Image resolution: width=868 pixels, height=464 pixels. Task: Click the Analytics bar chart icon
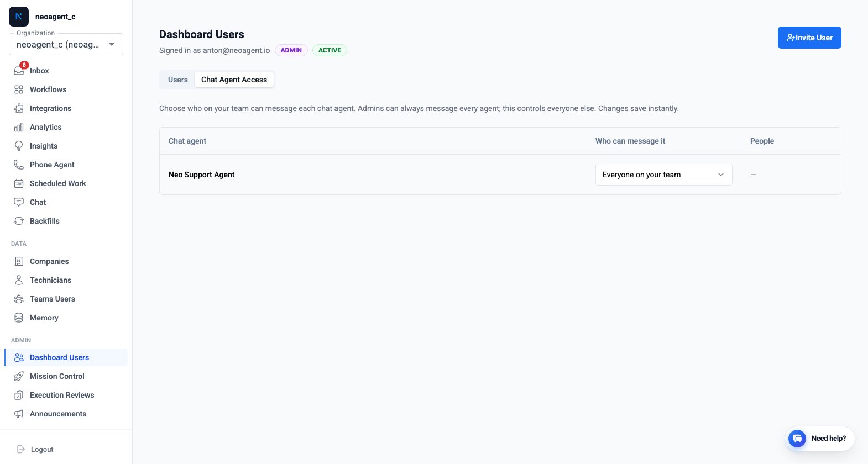[19, 127]
